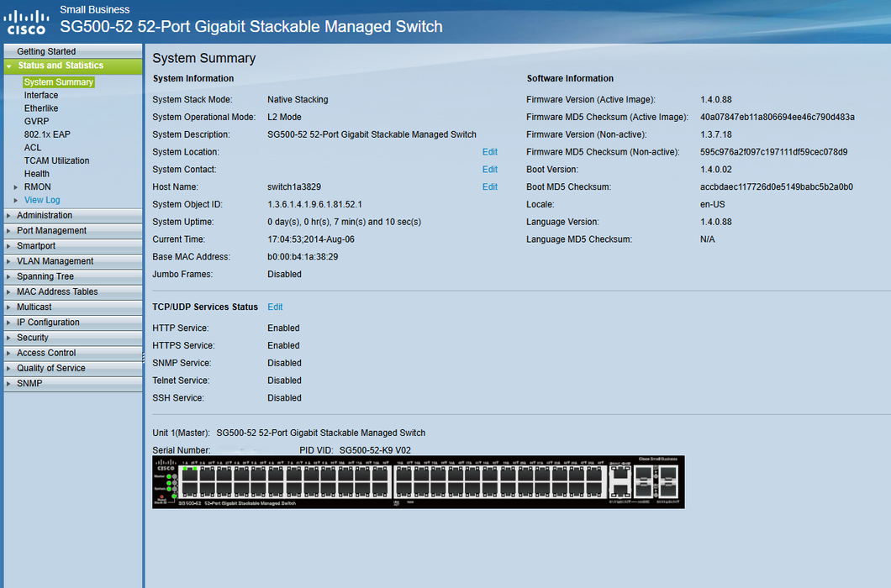Open the Health page

(36, 173)
